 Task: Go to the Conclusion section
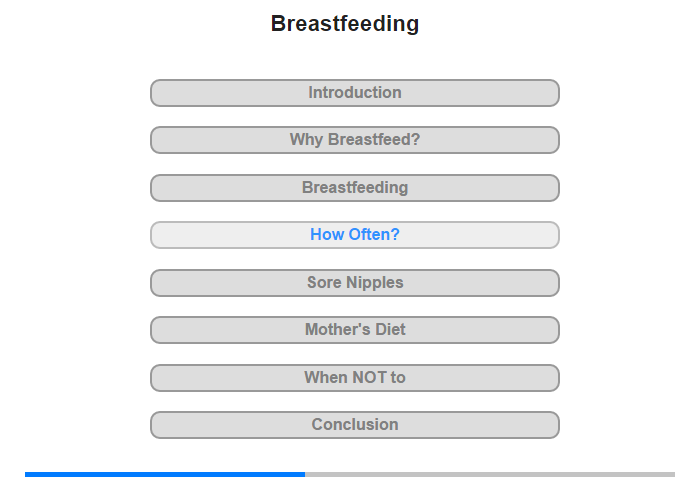tap(354, 425)
